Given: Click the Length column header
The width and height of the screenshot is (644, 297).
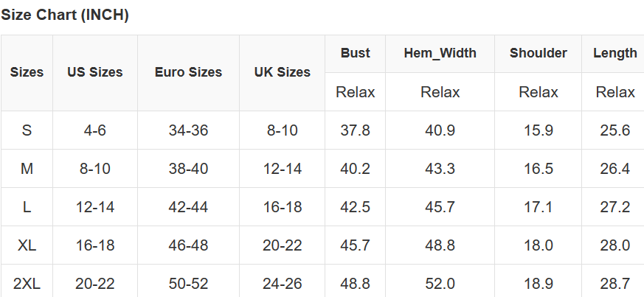Looking at the screenshot, I should point(614,53).
